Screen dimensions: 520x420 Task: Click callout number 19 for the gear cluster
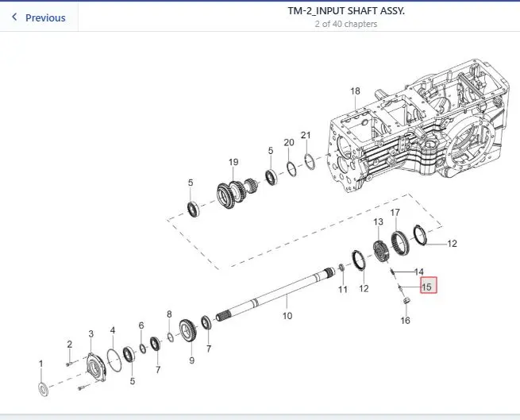[233, 162]
